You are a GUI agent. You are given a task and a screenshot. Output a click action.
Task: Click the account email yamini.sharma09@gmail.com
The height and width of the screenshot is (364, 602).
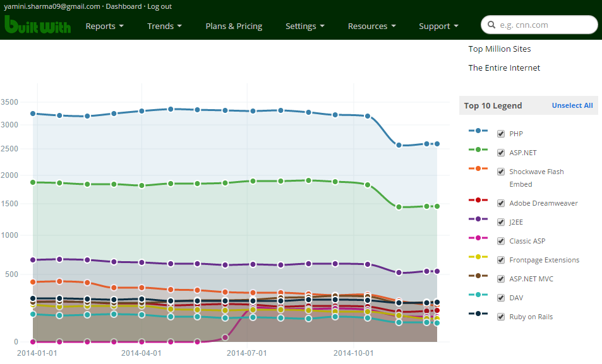click(52, 6)
